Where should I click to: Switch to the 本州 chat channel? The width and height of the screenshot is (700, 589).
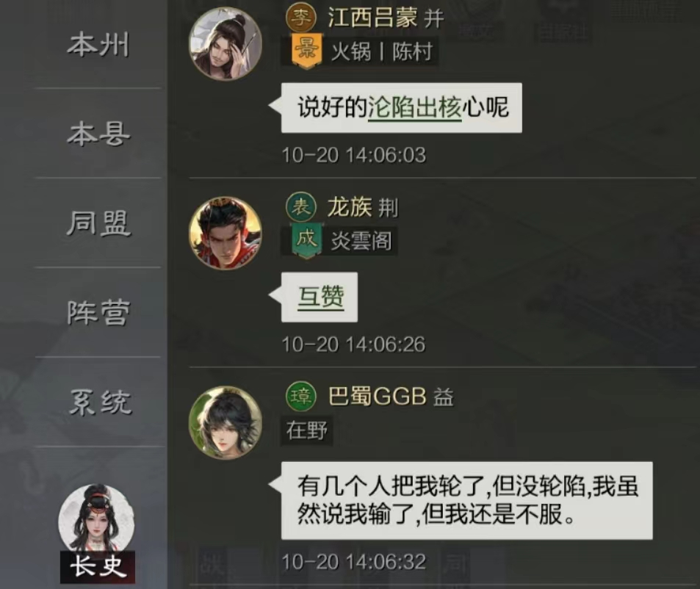[x=98, y=45]
